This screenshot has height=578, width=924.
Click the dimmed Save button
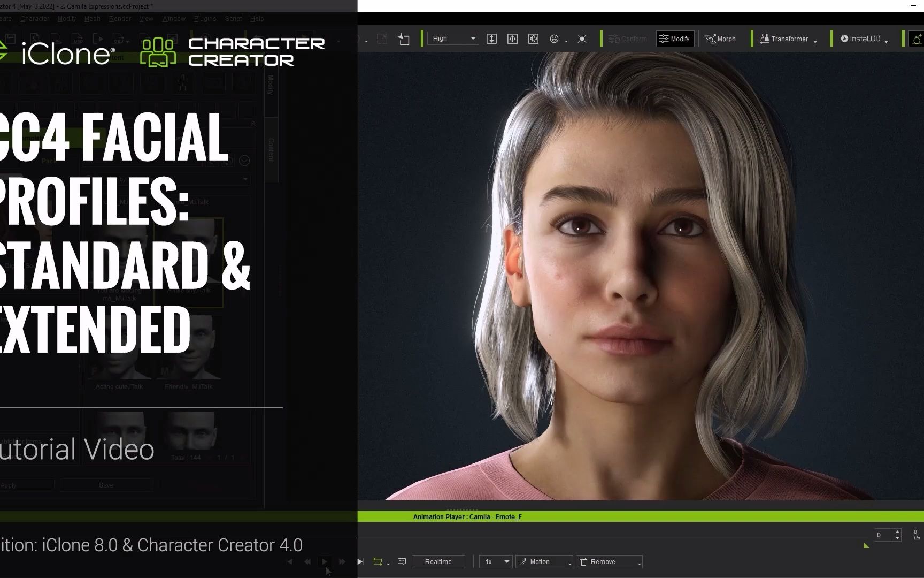click(x=106, y=485)
